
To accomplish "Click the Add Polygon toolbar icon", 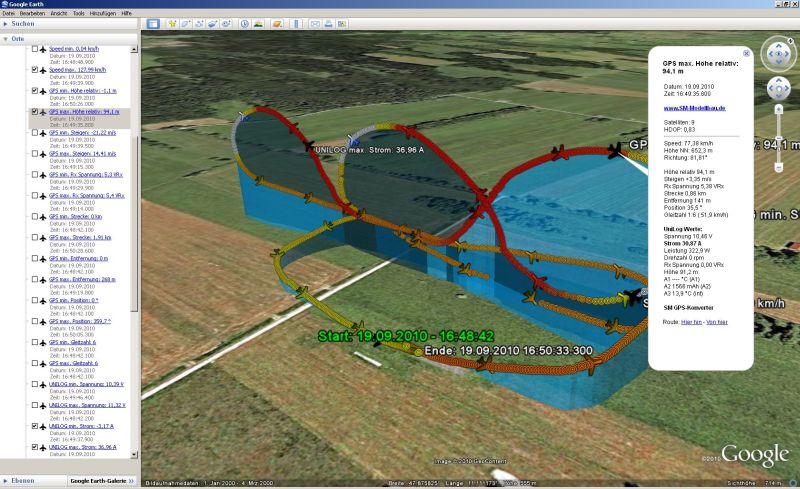I will 187,22.
